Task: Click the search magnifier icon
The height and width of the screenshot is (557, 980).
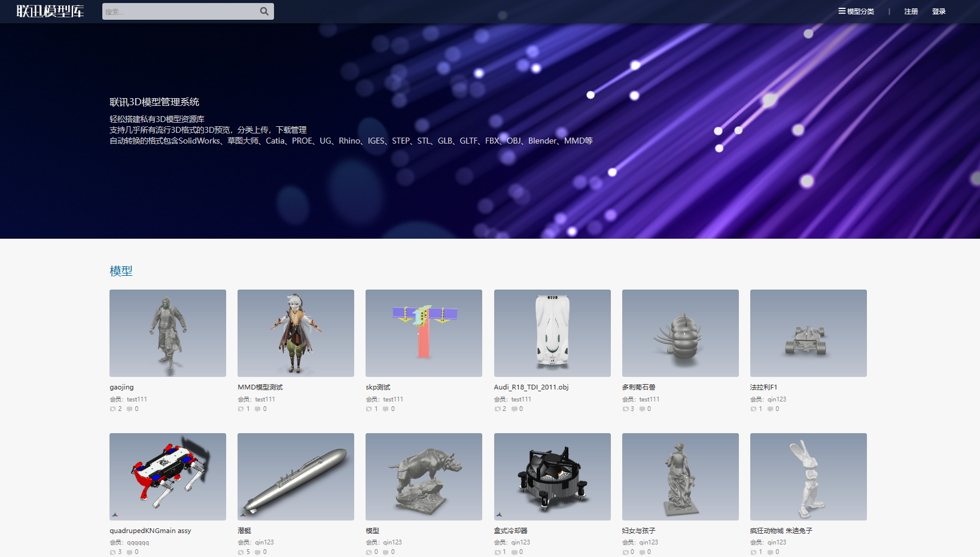Action: click(264, 11)
